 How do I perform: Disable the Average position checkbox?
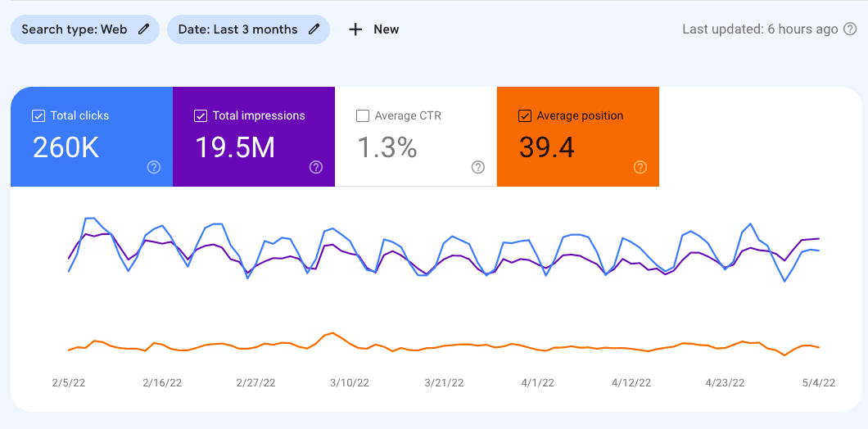point(525,115)
